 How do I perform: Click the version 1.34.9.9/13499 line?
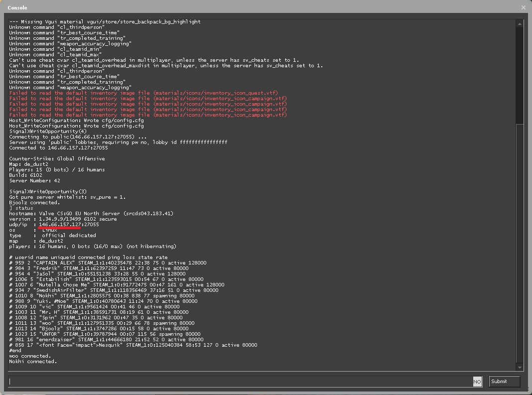(63, 219)
